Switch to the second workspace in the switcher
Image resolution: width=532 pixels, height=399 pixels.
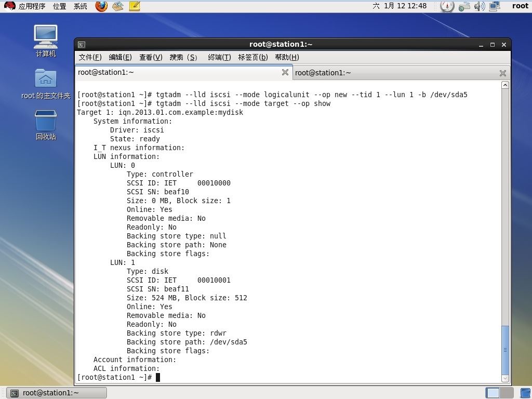(506, 393)
